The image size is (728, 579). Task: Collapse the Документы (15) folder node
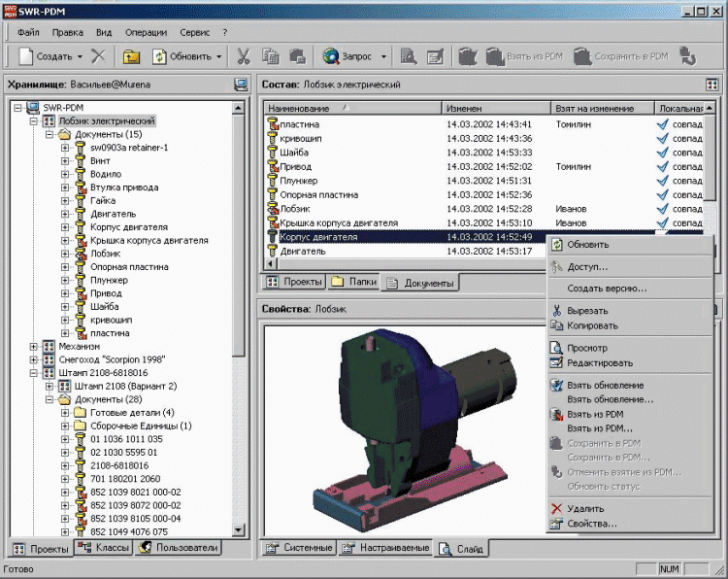(x=50, y=134)
